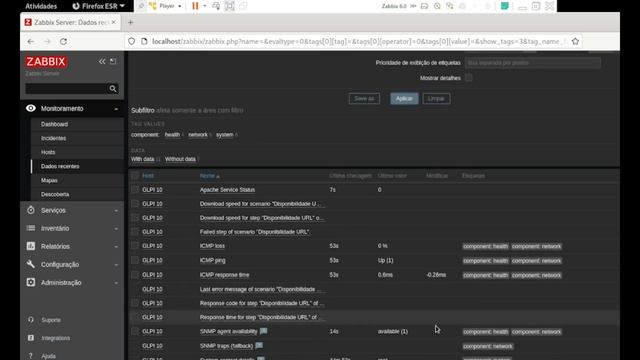The height and width of the screenshot is (360, 640).
Task: Collapse the sidebar with the double-arrow icon
Action: 102,61
